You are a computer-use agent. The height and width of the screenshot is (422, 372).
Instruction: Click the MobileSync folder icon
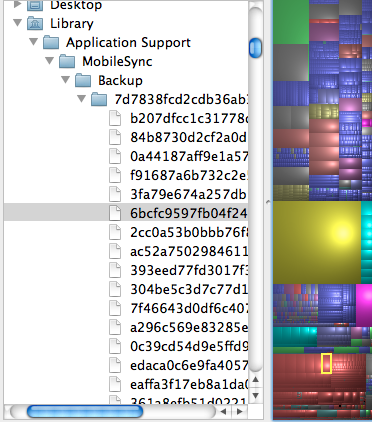(67, 61)
